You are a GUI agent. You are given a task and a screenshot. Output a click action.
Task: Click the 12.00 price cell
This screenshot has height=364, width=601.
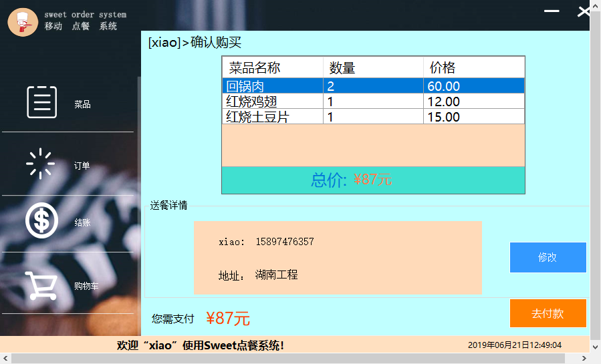click(x=474, y=102)
